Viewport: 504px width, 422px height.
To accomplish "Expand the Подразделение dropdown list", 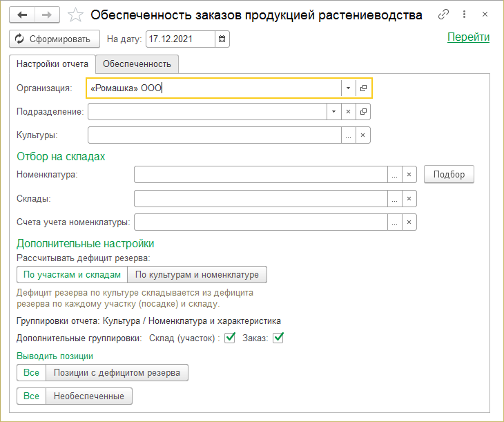I will pos(333,112).
